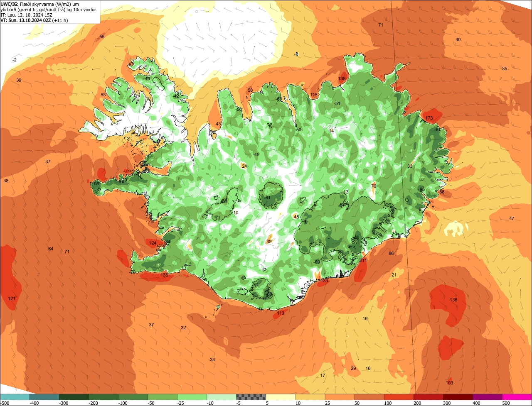The image size is (532, 406).
Task: Click the 'IT: Lau. 12. 10. 2024 15Z' line
Action: click(x=26, y=15)
